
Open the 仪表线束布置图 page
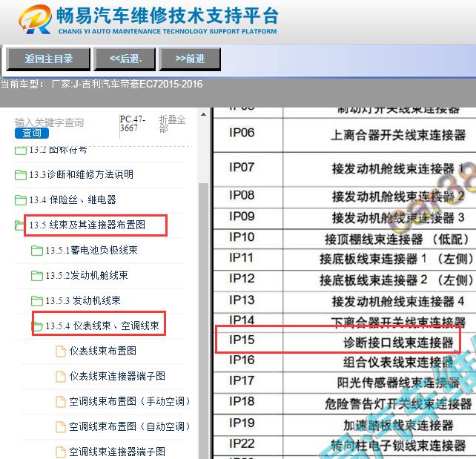[x=103, y=351]
